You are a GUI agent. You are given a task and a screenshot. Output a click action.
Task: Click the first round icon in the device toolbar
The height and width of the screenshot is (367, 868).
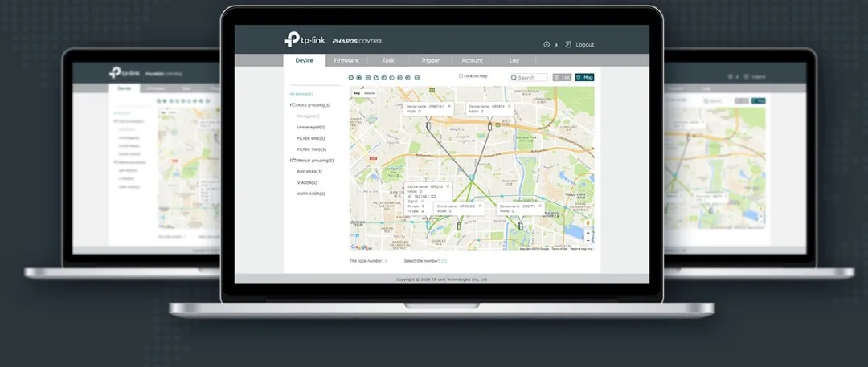coord(351,78)
